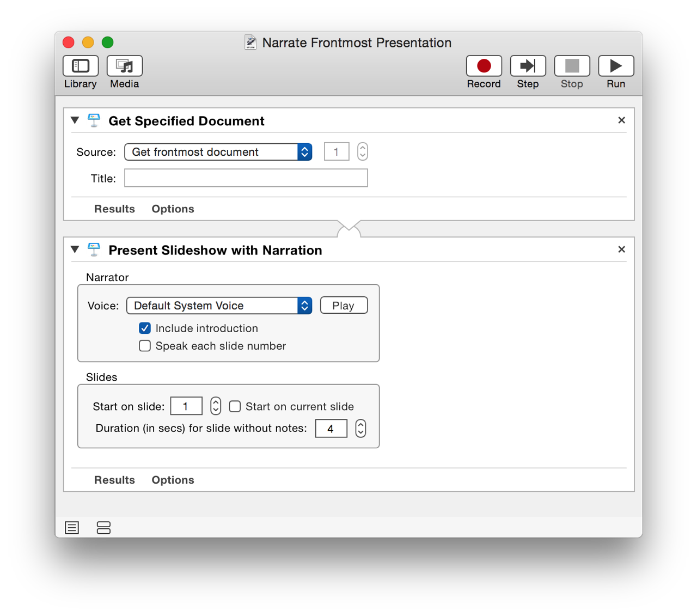This screenshot has height=616, width=697.
Task: Show the Media browser
Action: [125, 66]
